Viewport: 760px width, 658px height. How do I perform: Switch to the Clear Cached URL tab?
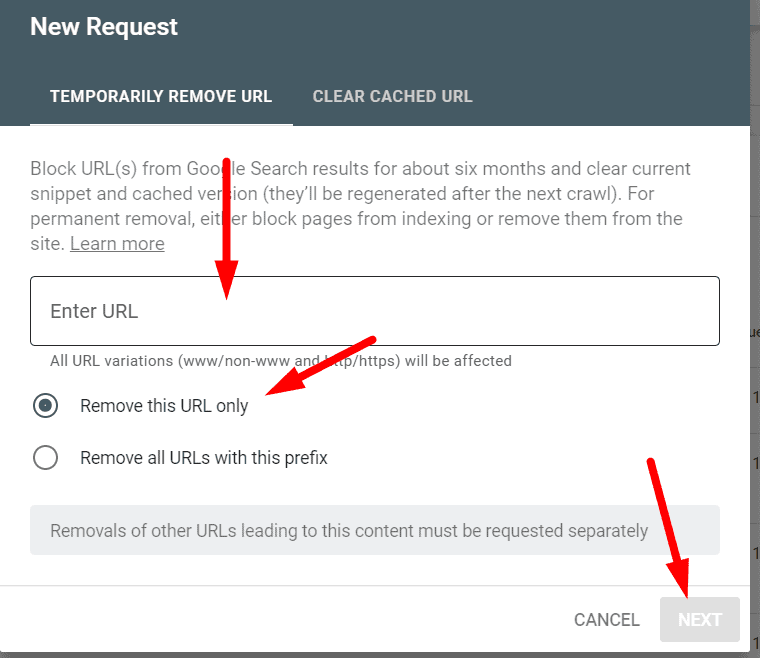pos(392,97)
